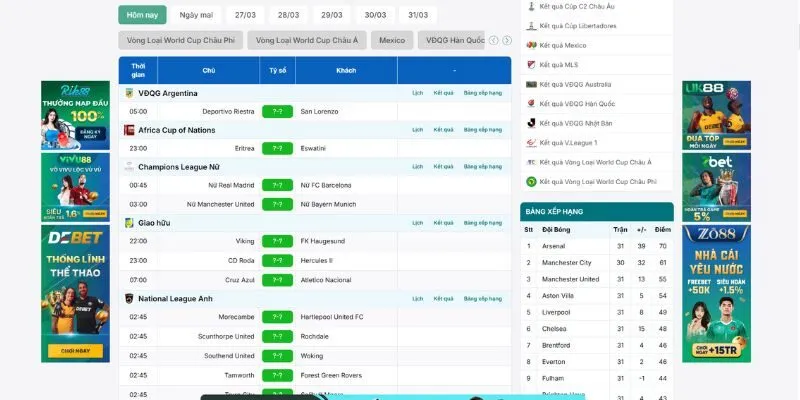Show previous league filters with left arrow
This screenshot has width=800, height=400.
tap(493, 40)
